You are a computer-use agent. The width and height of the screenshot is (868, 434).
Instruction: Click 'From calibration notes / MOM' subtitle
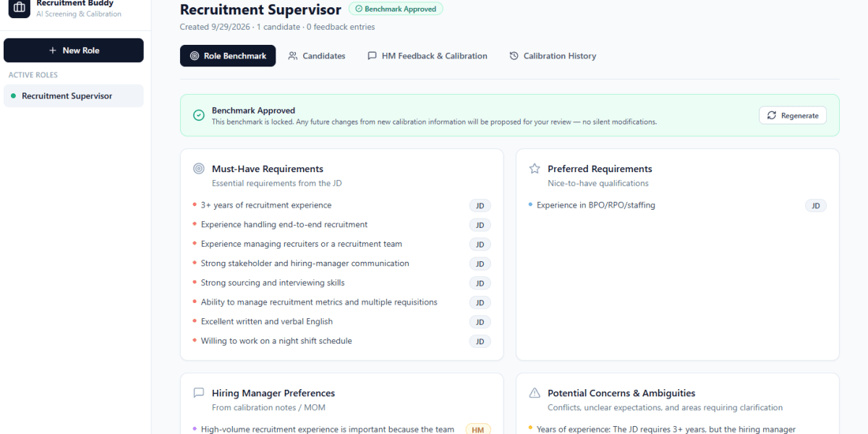268,408
